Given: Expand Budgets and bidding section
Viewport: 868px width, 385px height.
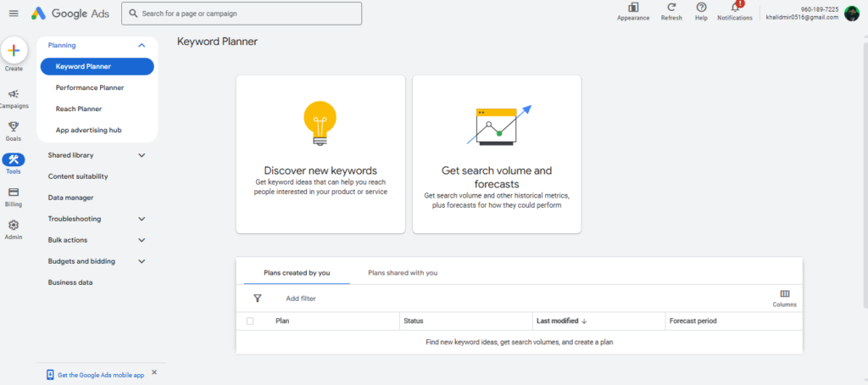Looking at the screenshot, I should pos(142,261).
